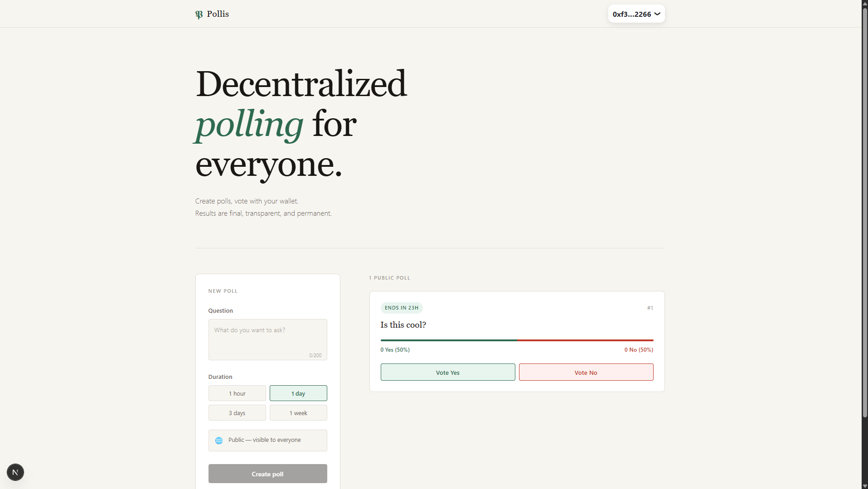Click the Pollis leaf logo icon

coord(199,15)
